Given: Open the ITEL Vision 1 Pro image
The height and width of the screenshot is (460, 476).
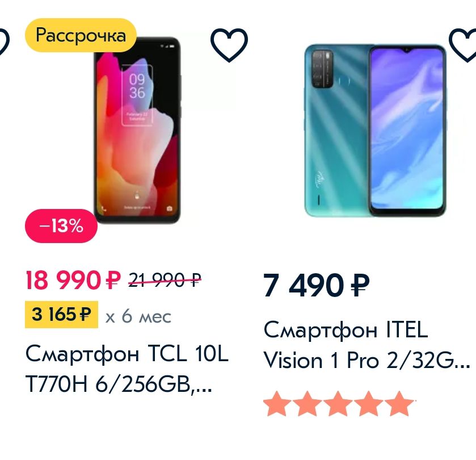Looking at the screenshot, I should (x=375, y=131).
